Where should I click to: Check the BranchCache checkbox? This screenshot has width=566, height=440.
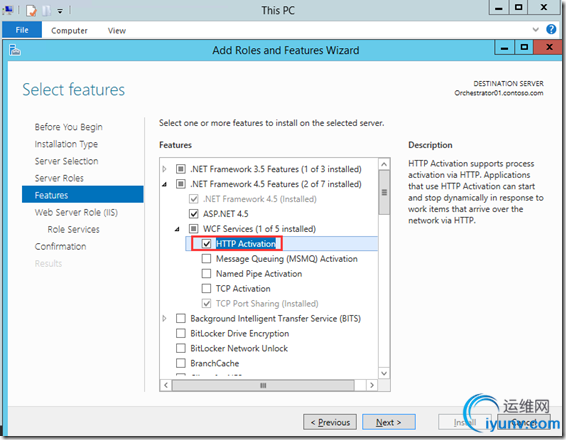[180, 363]
